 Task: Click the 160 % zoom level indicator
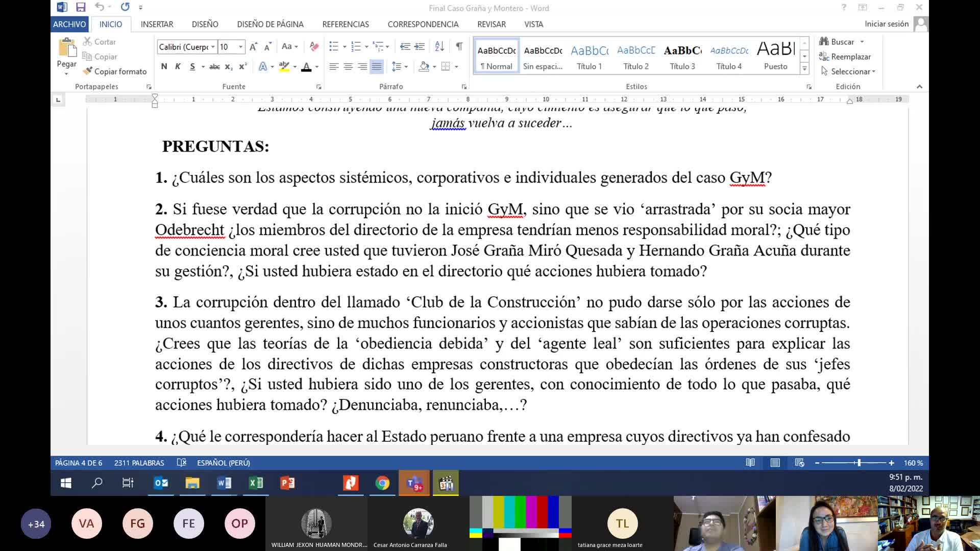click(913, 463)
